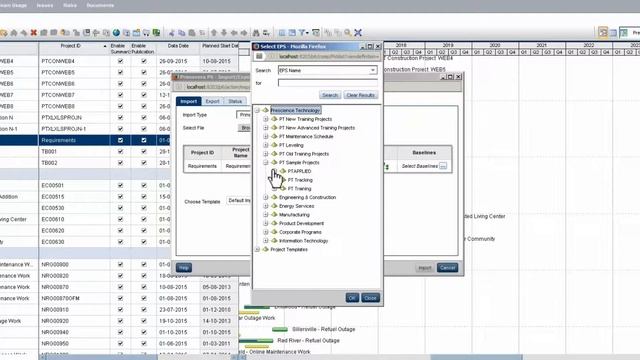
Task: Open the Documents menu at top
Action: tap(100, 5)
